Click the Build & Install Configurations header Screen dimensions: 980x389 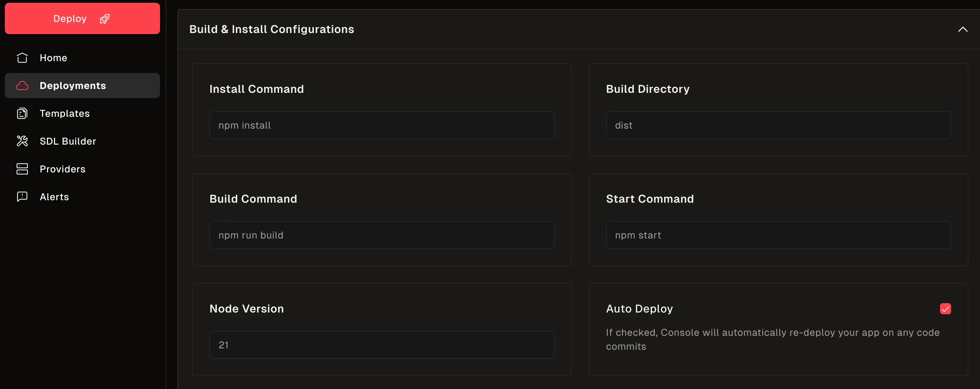click(x=271, y=29)
